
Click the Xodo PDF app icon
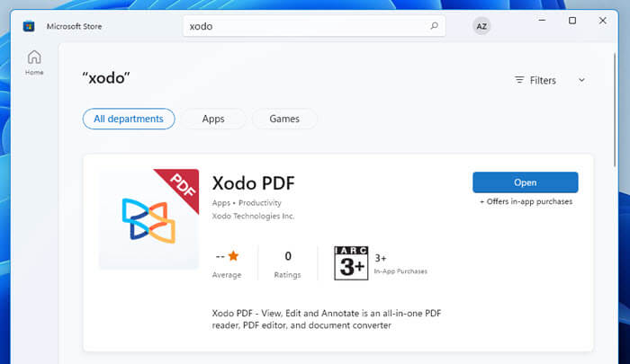click(x=149, y=219)
